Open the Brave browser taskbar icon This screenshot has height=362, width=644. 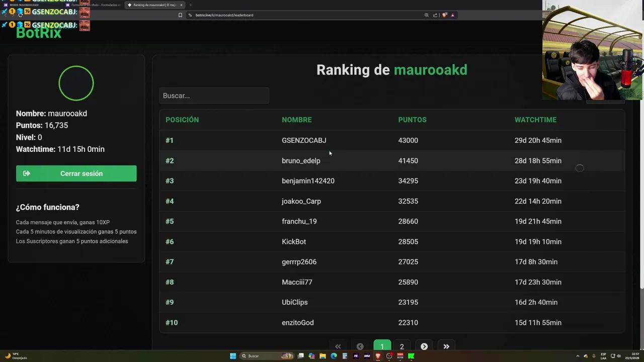pos(378,356)
